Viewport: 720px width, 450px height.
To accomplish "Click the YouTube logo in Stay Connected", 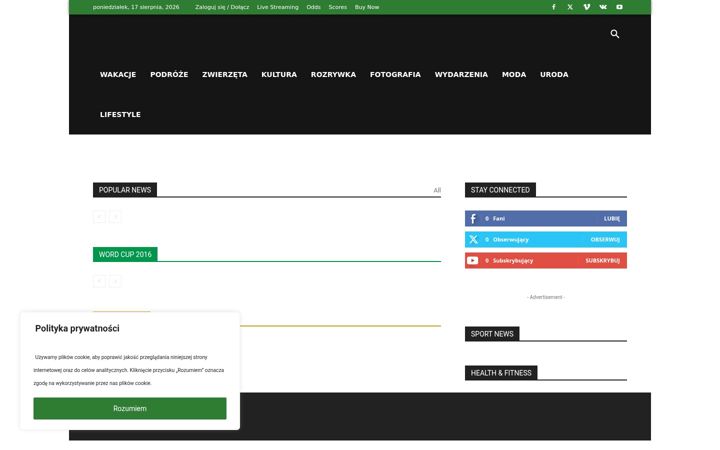I will click(x=472, y=261).
